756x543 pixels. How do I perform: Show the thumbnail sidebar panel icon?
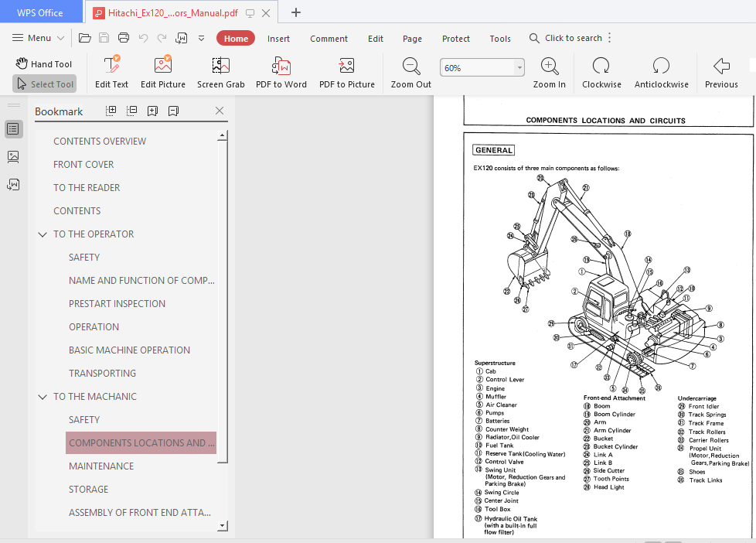pyautogui.click(x=13, y=156)
